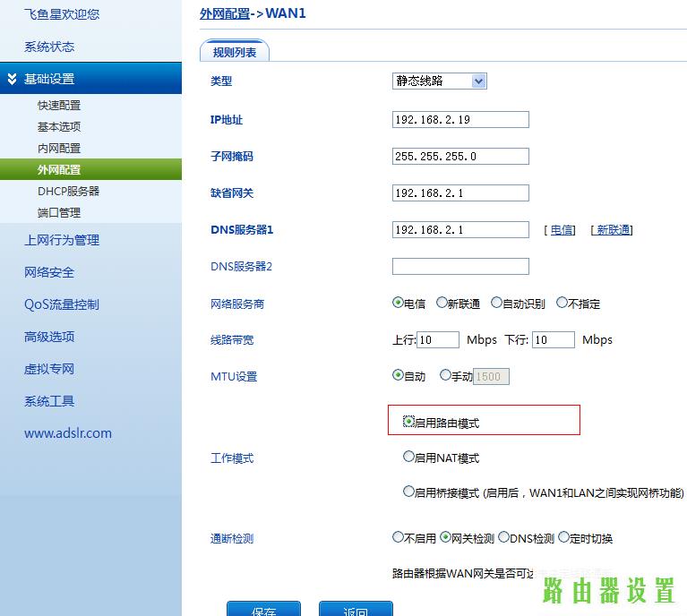Click the 电信 DNS preset link
Screen dimensions: 687x616
coord(562,230)
